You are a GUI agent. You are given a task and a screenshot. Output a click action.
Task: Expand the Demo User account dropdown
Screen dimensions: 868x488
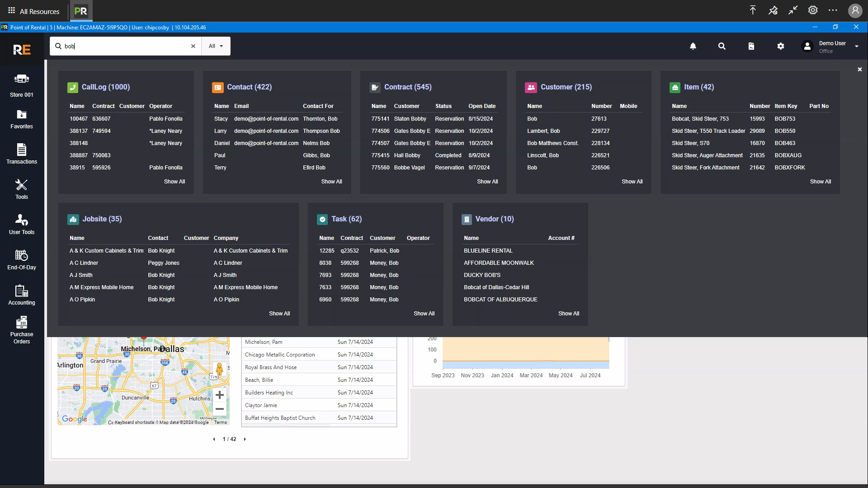[x=857, y=46]
